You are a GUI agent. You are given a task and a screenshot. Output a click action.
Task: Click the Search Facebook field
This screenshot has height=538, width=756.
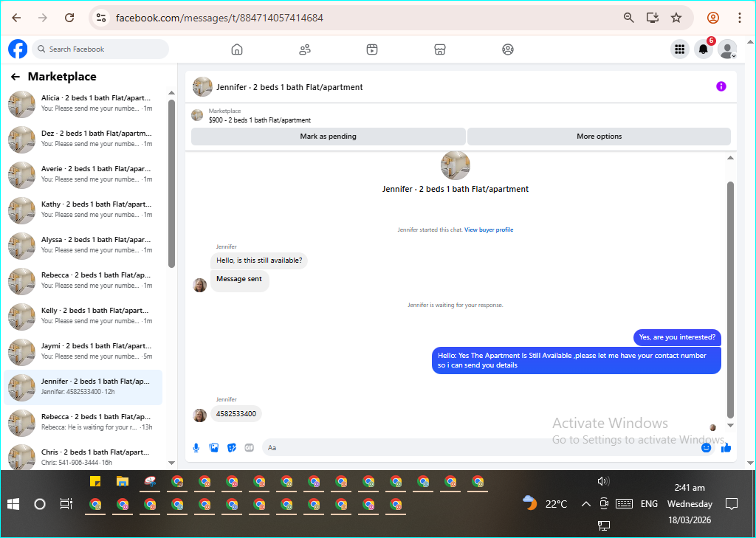click(x=100, y=49)
